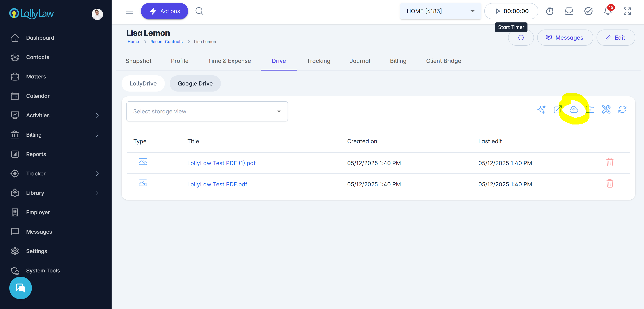Go to Recent Contacts breadcrumb
644x309 pixels.
pos(166,42)
